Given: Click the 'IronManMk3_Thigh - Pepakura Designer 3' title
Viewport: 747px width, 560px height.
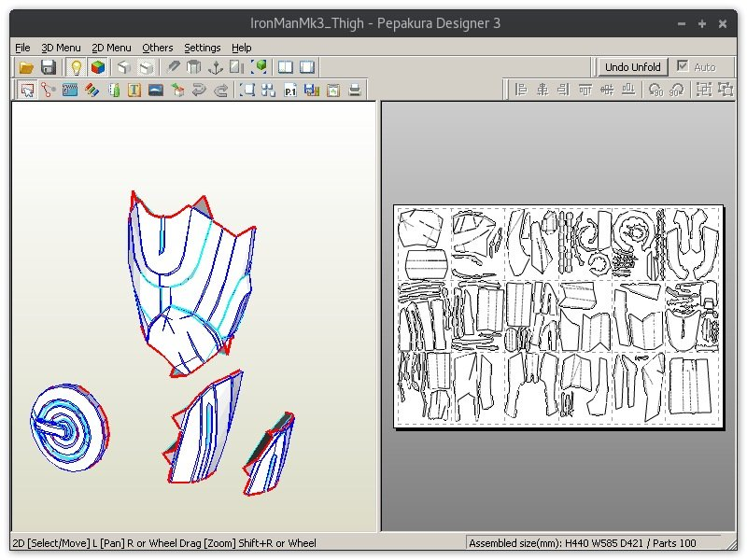Looking at the screenshot, I should click(x=375, y=23).
